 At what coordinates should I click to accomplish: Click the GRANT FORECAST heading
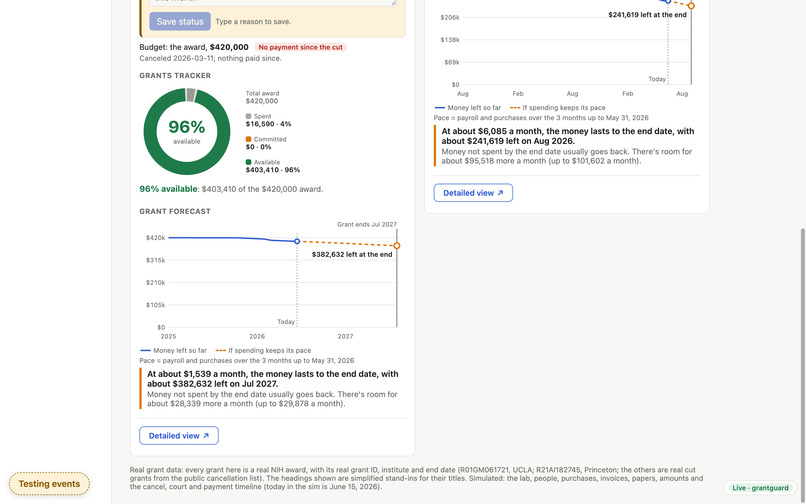pyautogui.click(x=175, y=211)
